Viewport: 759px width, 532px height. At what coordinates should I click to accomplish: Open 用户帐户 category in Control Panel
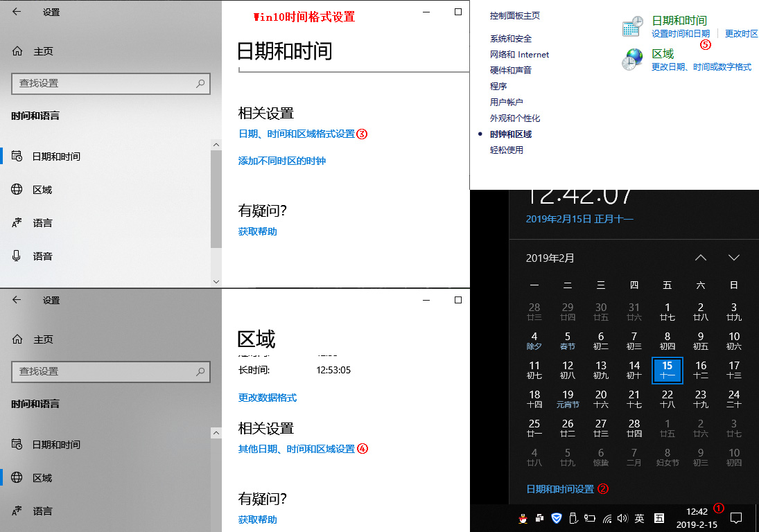pyautogui.click(x=506, y=103)
